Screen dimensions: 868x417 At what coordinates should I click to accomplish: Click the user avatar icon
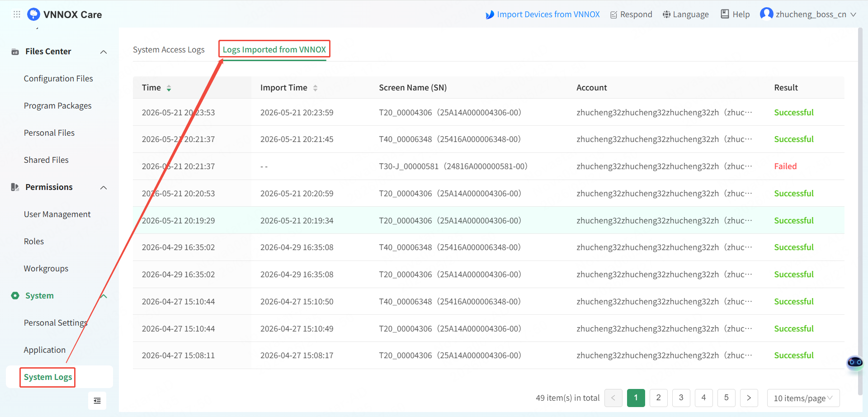[766, 14]
